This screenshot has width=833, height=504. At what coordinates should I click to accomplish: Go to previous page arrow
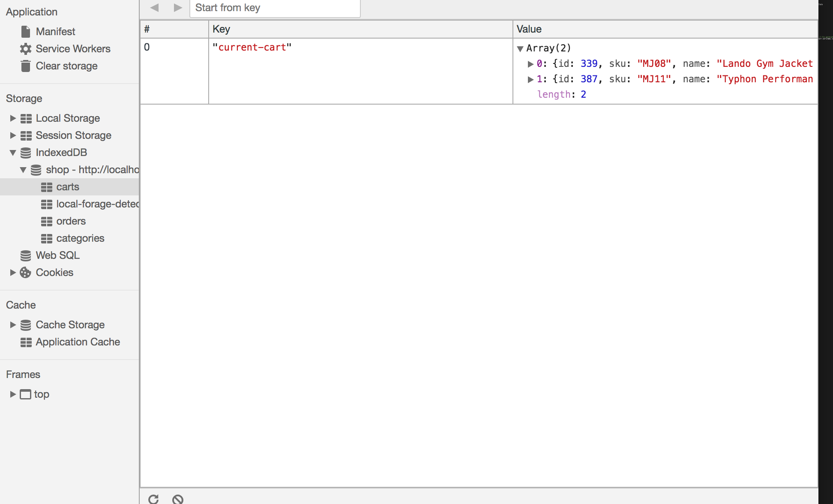[155, 8]
